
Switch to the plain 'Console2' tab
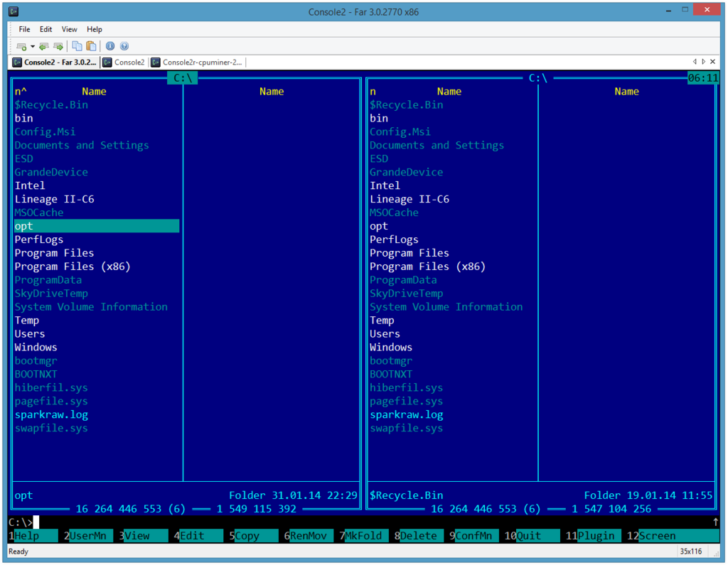point(124,63)
